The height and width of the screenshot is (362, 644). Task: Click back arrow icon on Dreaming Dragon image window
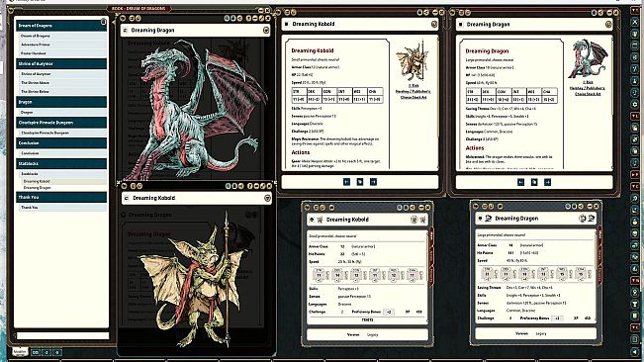(x=122, y=19)
